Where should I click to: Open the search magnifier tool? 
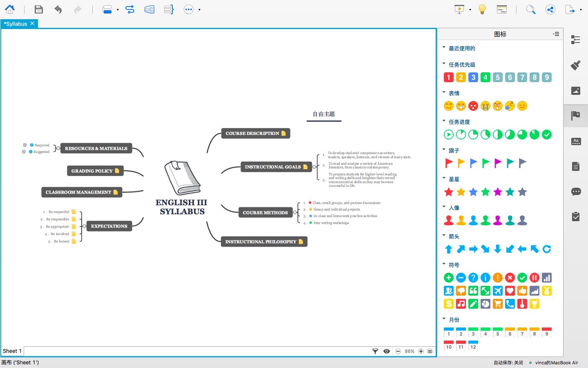(530, 9)
